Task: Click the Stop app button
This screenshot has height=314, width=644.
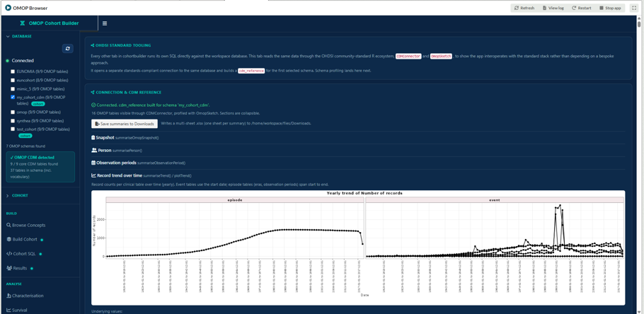Action: pyautogui.click(x=610, y=8)
